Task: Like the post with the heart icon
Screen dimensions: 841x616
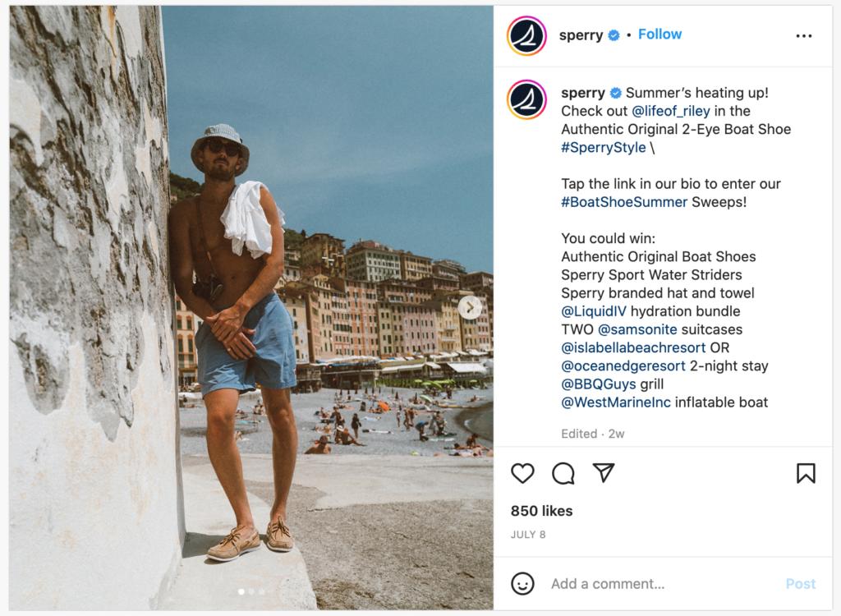Action: pos(522,473)
